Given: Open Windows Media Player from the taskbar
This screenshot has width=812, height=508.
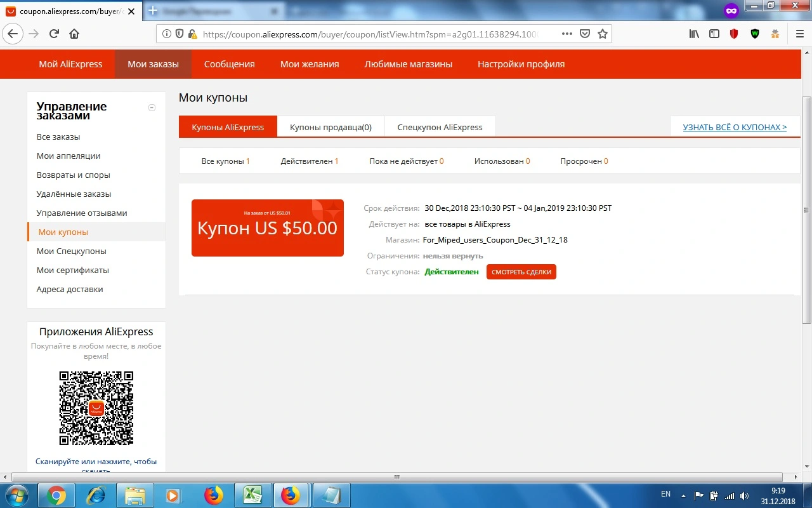Looking at the screenshot, I should click(x=174, y=495).
